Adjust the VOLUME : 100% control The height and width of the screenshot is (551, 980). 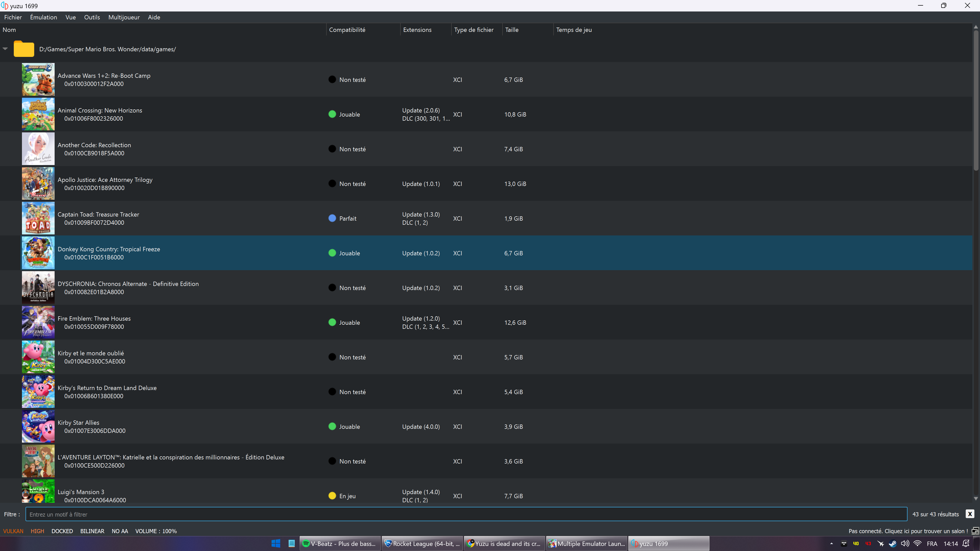[156, 531]
